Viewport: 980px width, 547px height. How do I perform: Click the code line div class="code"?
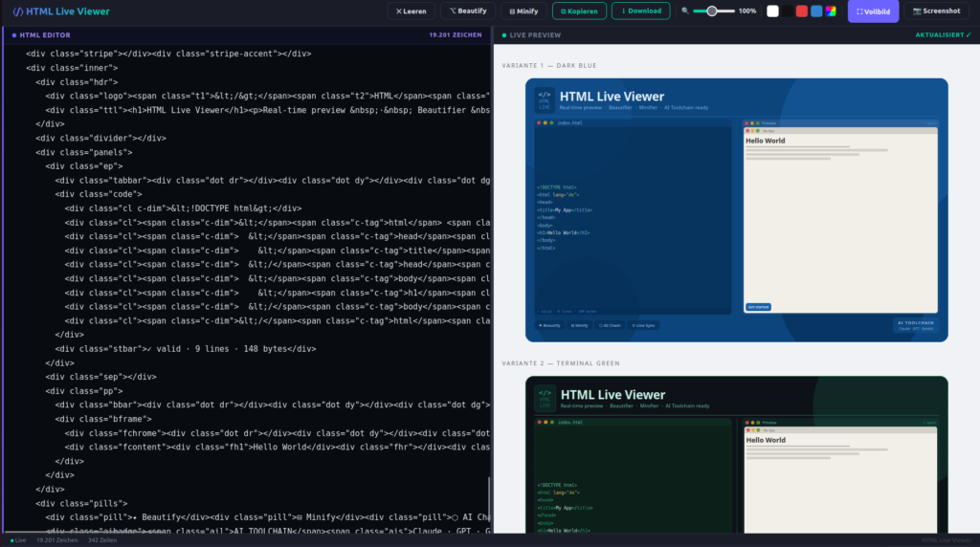[99, 194]
